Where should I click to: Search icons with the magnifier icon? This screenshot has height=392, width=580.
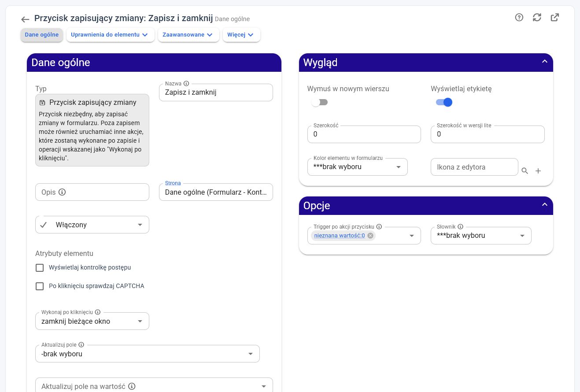pyautogui.click(x=525, y=171)
